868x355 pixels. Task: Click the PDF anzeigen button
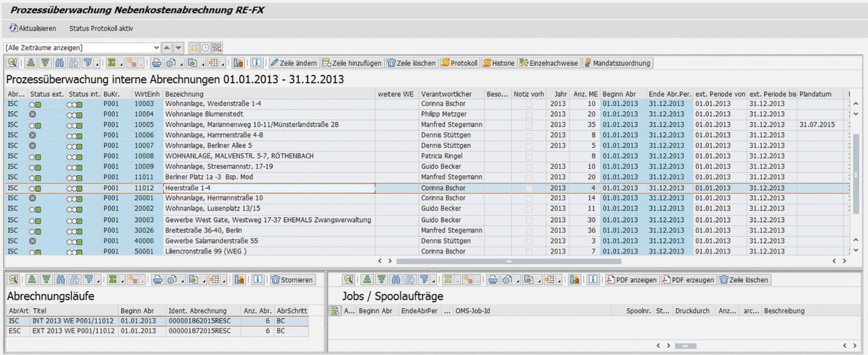(631, 280)
